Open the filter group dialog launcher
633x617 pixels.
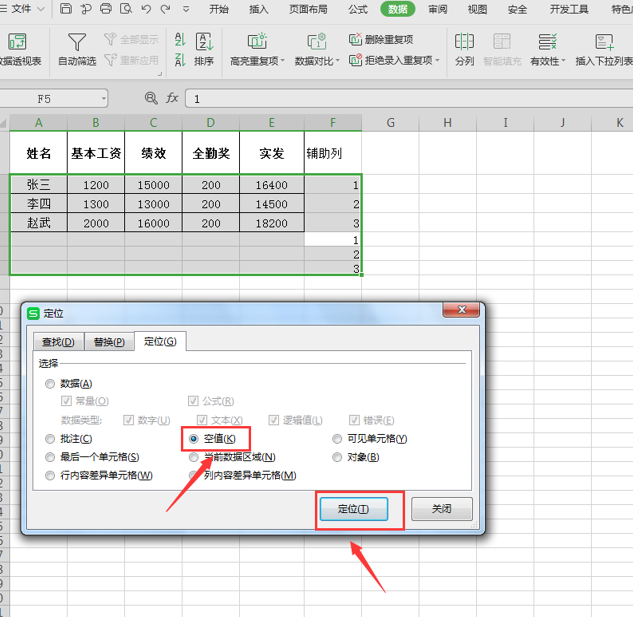coord(160,74)
